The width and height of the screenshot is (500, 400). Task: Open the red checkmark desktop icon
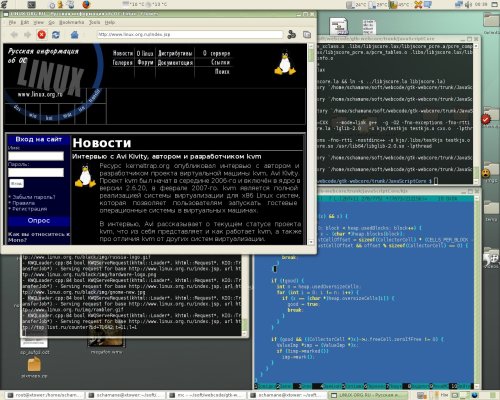point(486,119)
